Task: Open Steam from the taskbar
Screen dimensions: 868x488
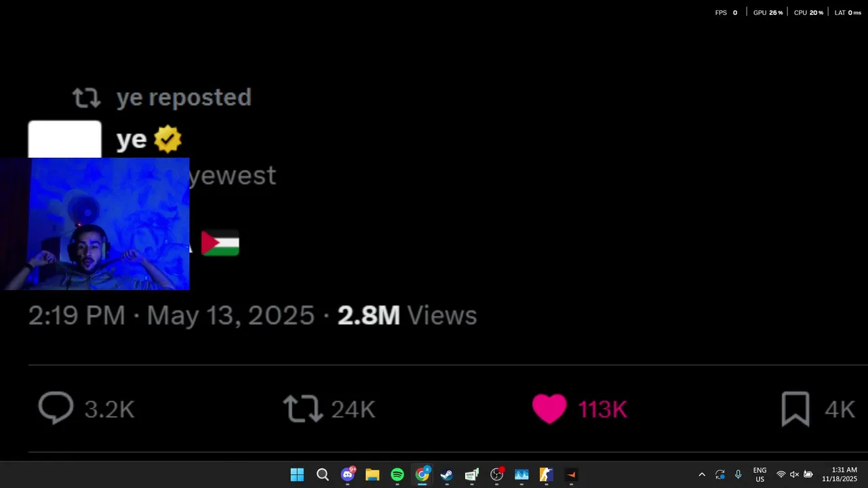Action: [x=447, y=474]
